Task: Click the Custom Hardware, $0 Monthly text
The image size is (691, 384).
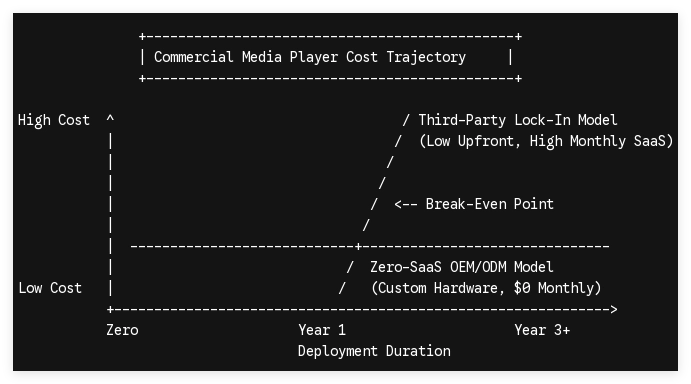Action: tap(486, 288)
